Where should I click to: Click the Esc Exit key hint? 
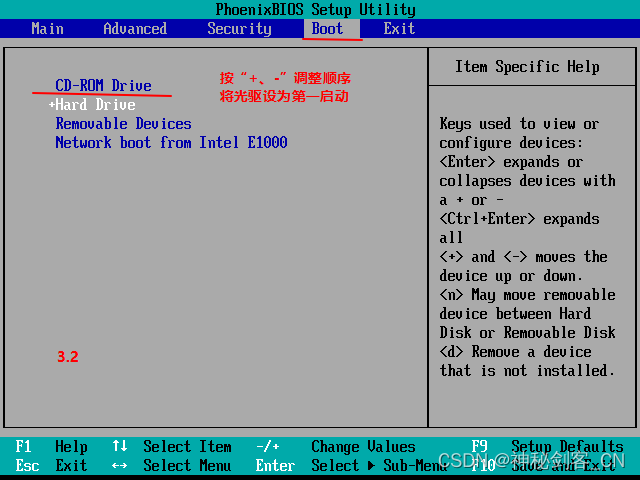tap(51, 465)
